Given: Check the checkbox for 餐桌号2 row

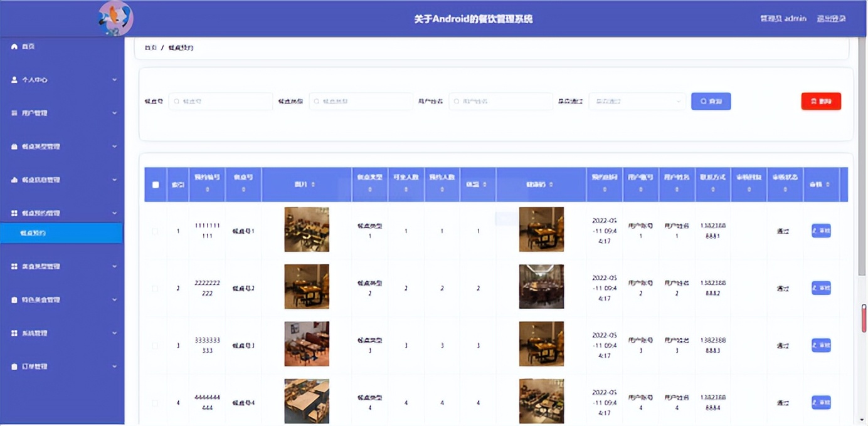Looking at the screenshot, I should (156, 288).
